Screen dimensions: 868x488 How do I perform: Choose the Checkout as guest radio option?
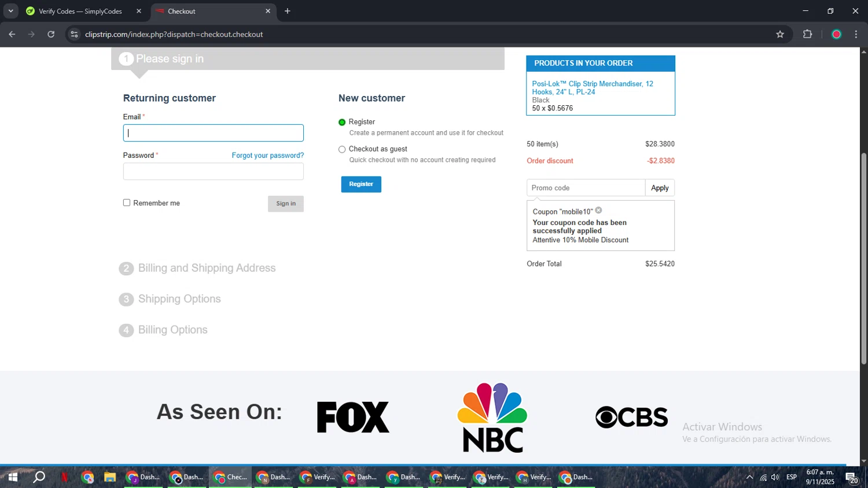tap(342, 149)
